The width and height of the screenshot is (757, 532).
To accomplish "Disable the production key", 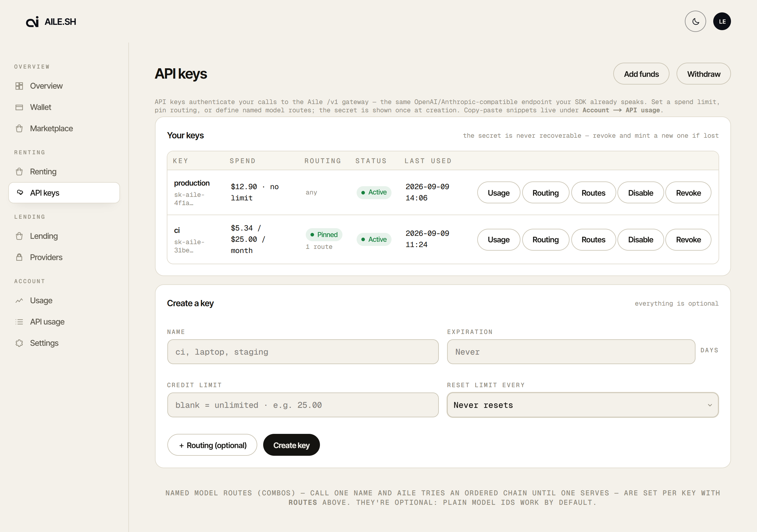I will coord(640,193).
